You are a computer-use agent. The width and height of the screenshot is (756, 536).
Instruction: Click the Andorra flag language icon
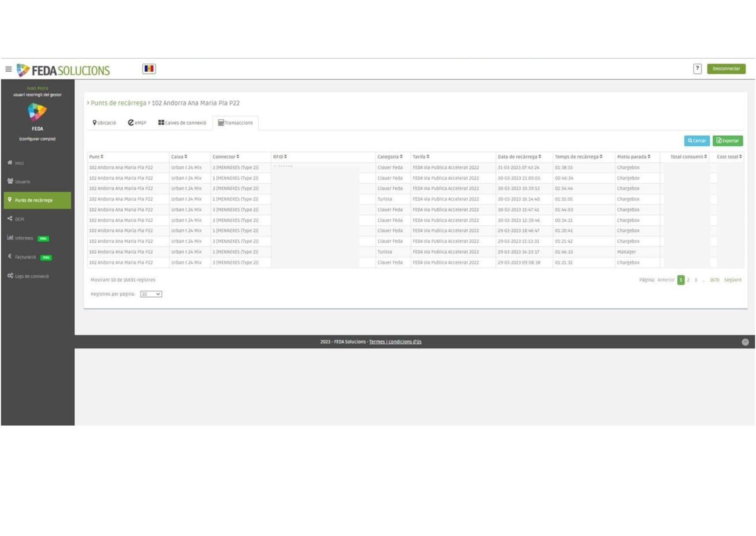click(x=149, y=69)
